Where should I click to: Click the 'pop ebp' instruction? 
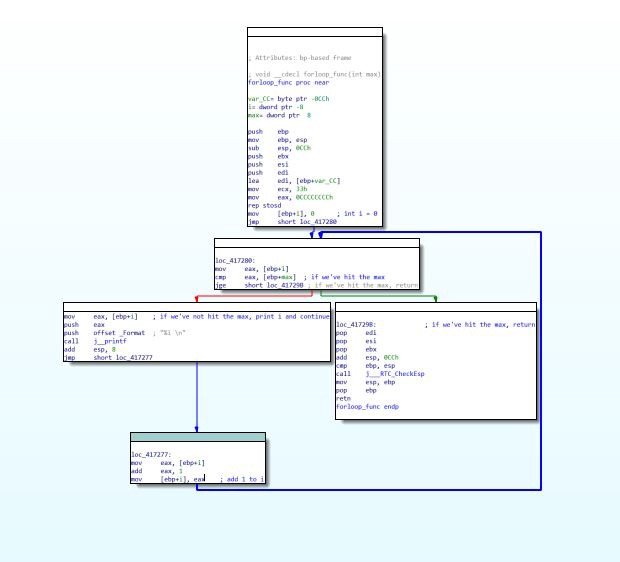click(x=356, y=390)
